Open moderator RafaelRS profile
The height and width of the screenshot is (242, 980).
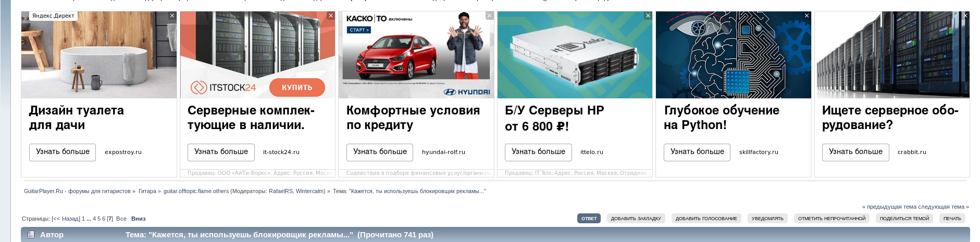click(x=281, y=191)
